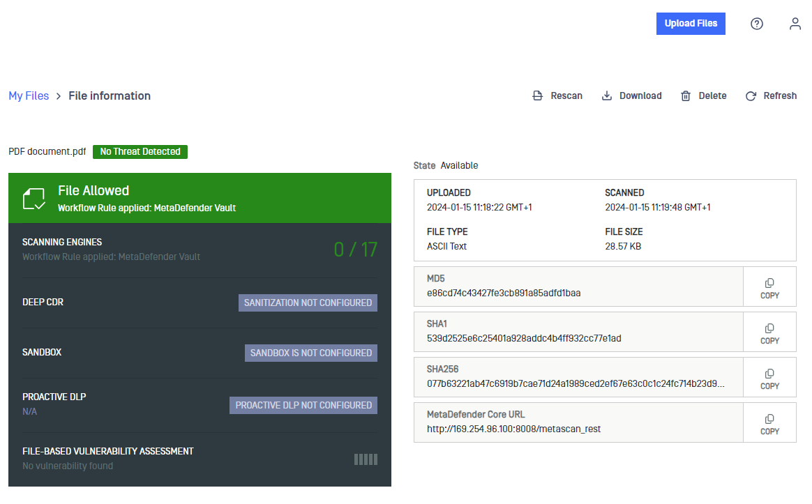The height and width of the screenshot is (504, 812).
Task: Go back to My Files breadcrumb
Action: click(29, 96)
